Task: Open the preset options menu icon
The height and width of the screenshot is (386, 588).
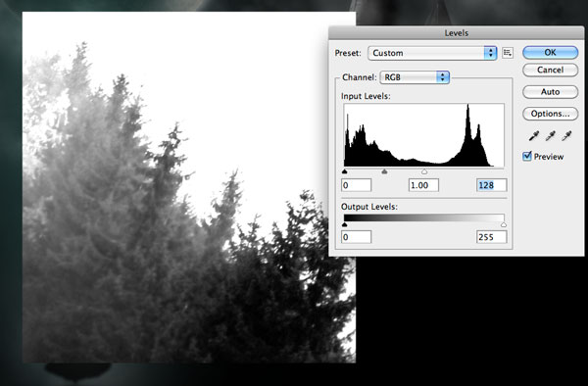Action: coord(508,53)
